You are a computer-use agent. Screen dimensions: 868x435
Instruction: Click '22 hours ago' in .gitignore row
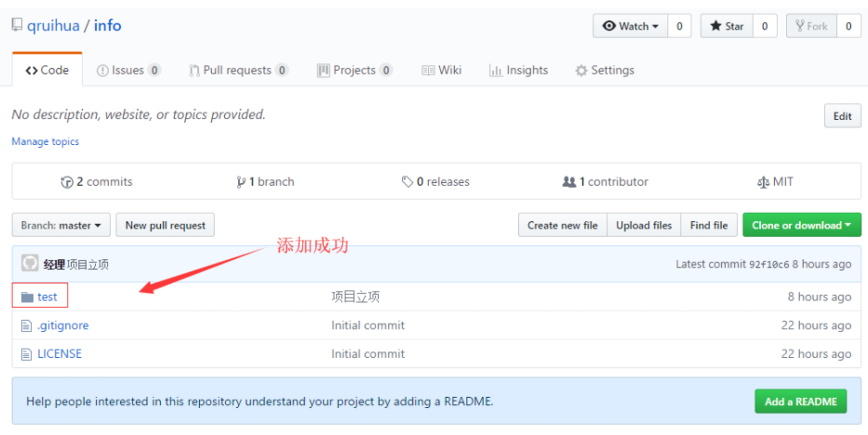tap(816, 325)
